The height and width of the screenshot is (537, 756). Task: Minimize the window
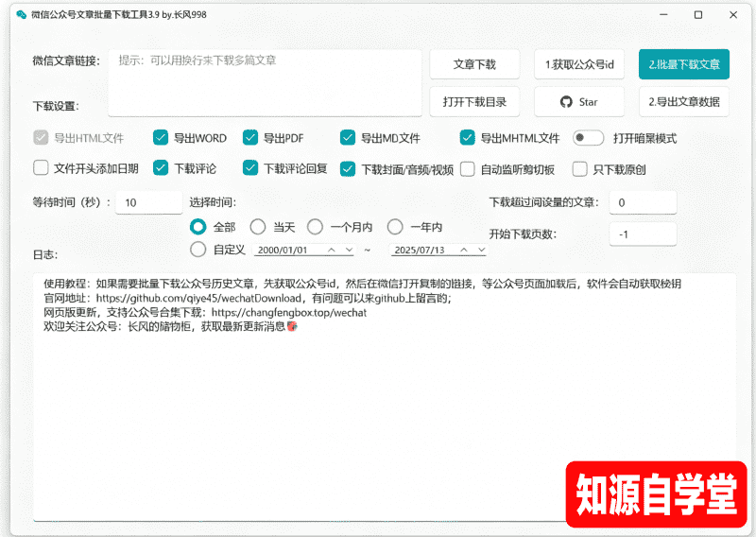(x=663, y=15)
